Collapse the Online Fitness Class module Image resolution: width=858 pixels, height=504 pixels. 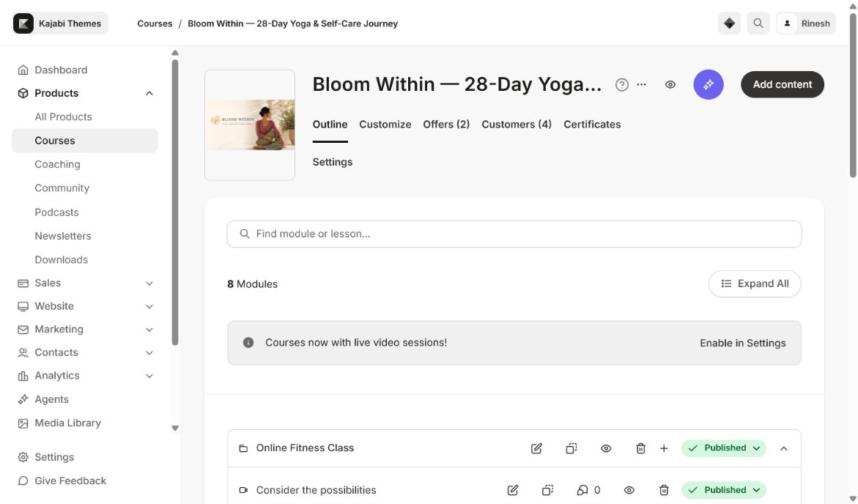tap(783, 449)
